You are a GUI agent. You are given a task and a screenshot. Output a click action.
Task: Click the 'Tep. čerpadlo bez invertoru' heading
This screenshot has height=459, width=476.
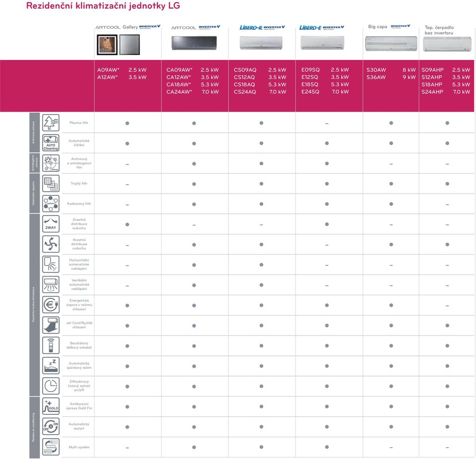[x=439, y=30]
